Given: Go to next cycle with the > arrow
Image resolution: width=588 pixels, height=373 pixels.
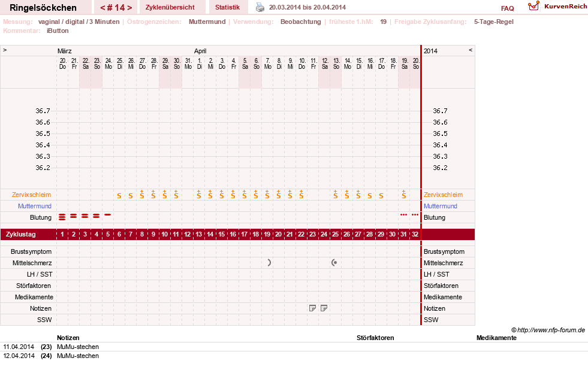Looking at the screenshot, I should (x=129, y=8).
